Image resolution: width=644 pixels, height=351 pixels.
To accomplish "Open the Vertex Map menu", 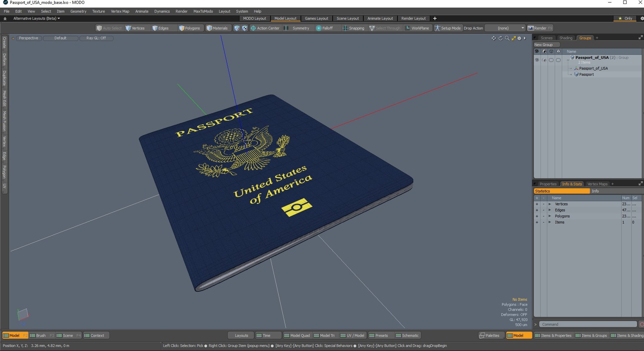I will point(120,11).
